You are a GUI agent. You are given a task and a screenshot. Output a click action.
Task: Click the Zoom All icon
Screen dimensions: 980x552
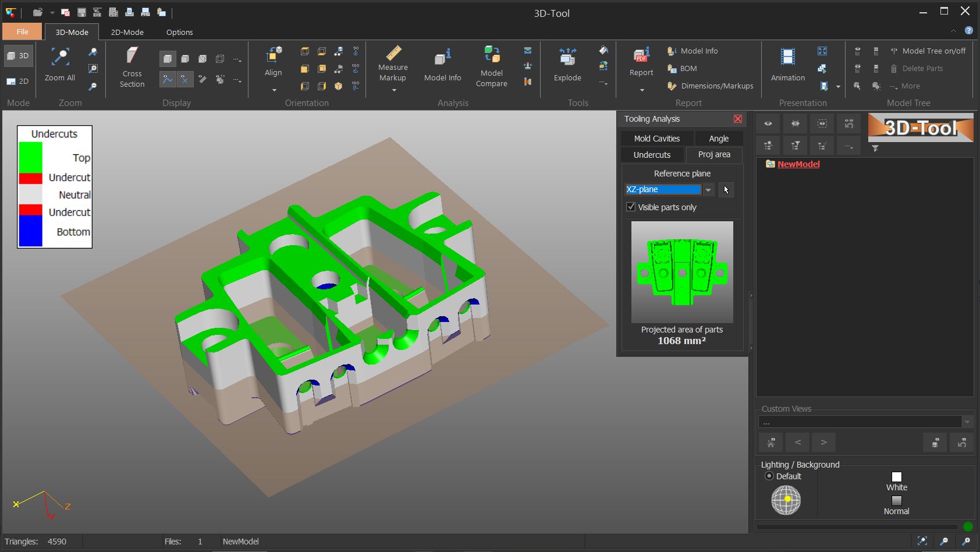(59, 58)
